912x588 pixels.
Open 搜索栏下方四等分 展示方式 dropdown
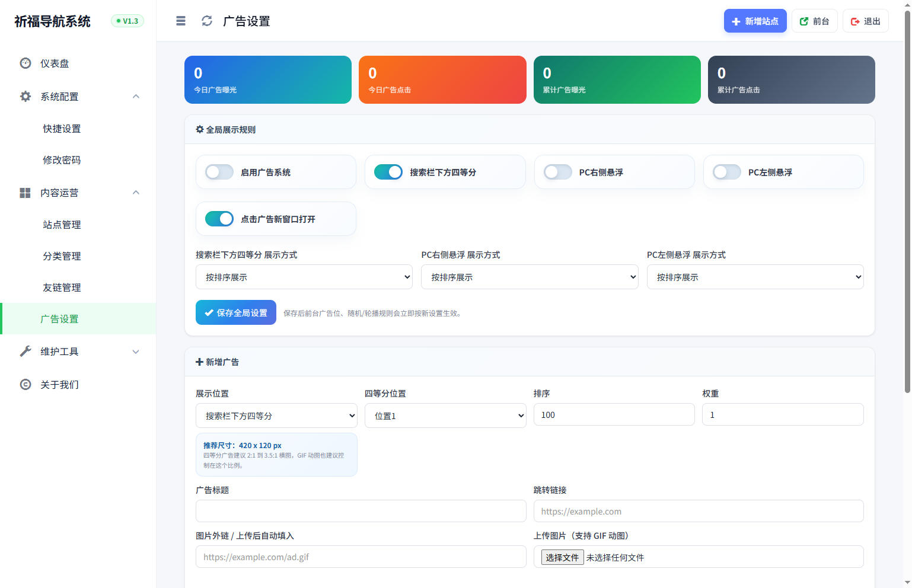(304, 277)
